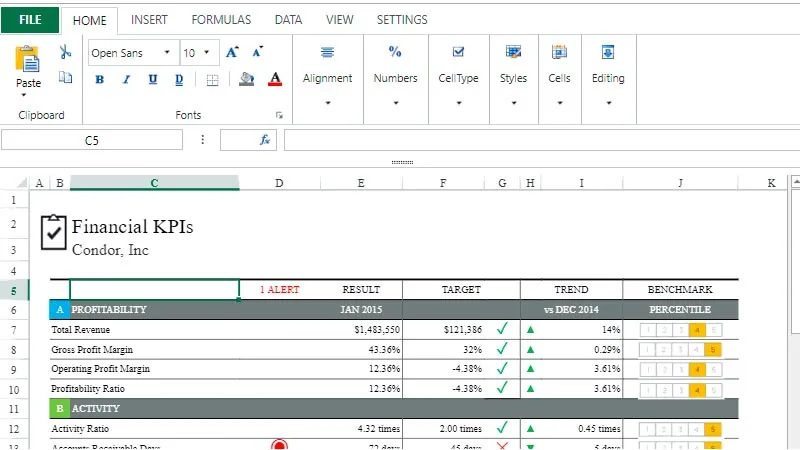The image size is (800, 450).
Task: Toggle Double underline formatting
Action: (x=179, y=80)
